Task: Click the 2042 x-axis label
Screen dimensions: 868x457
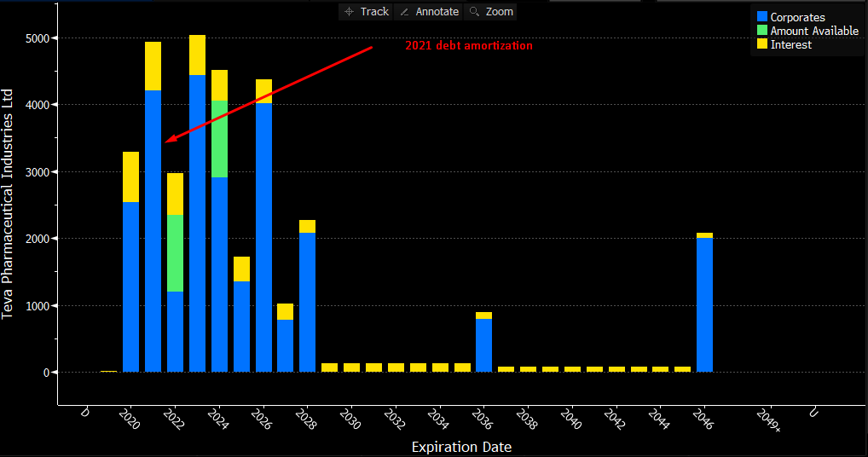Action: (615, 419)
